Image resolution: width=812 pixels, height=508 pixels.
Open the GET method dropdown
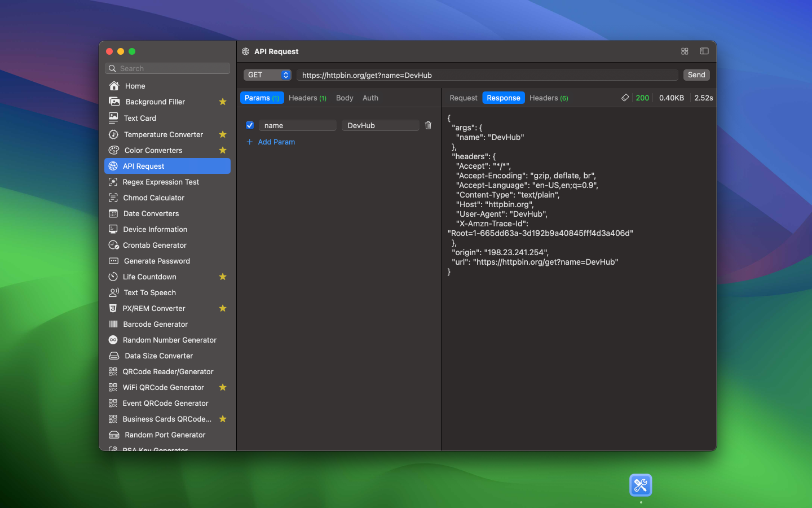pyautogui.click(x=267, y=75)
